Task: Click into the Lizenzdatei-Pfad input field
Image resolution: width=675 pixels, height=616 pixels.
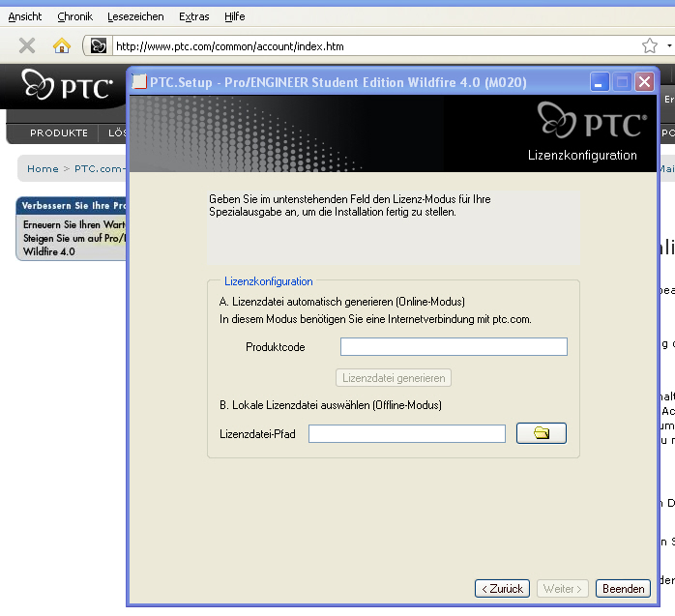Action: [x=407, y=434]
